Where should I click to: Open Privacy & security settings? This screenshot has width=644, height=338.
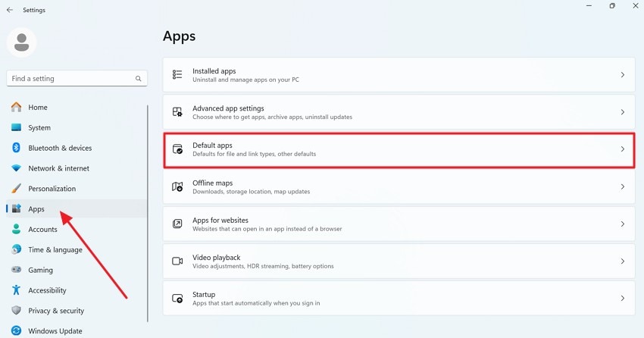[77, 311]
